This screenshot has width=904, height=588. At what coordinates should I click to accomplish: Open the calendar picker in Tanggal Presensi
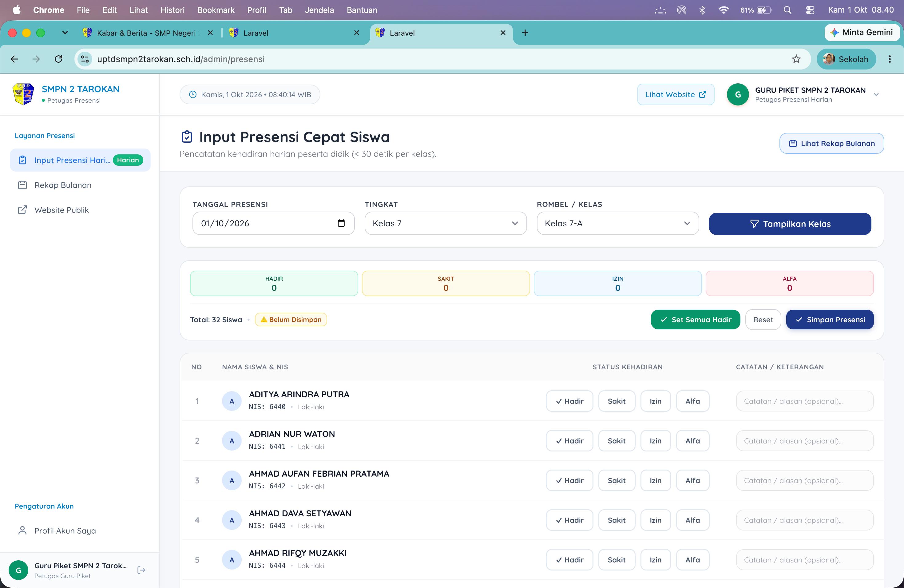tap(341, 223)
